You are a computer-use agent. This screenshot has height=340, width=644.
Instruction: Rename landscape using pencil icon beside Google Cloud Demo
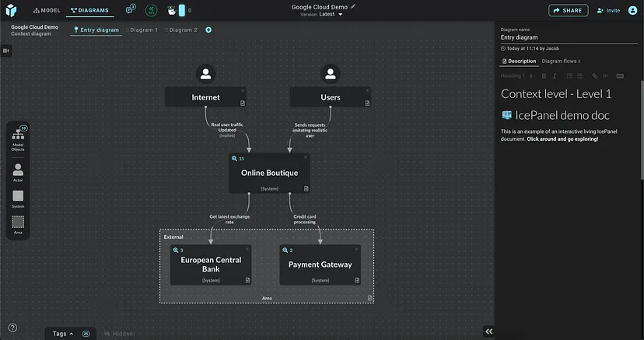353,6
